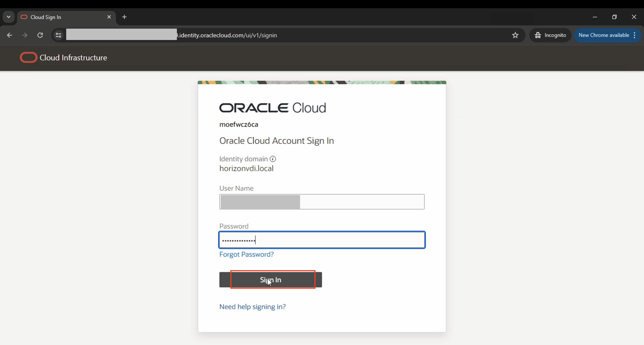Bookmark this page with the star icon

(515, 35)
